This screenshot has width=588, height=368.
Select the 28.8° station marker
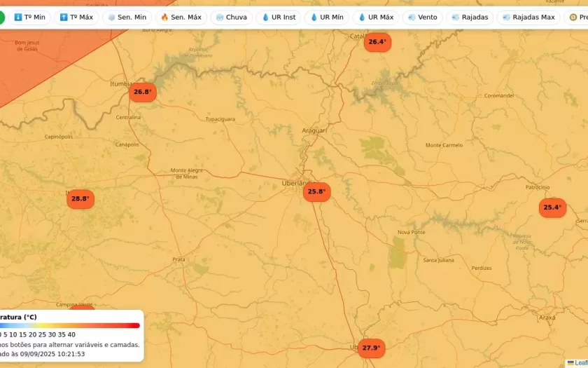(x=80, y=198)
